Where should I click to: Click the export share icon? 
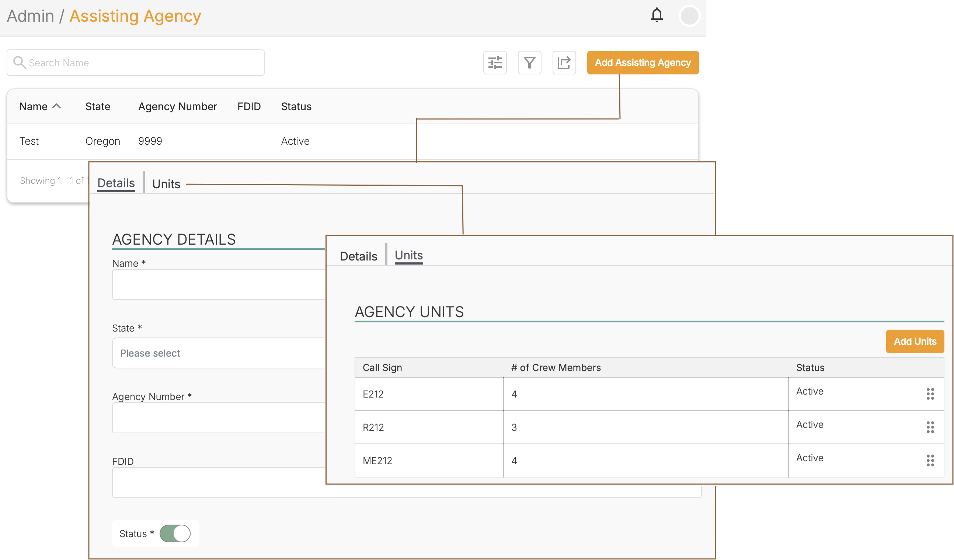[564, 62]
